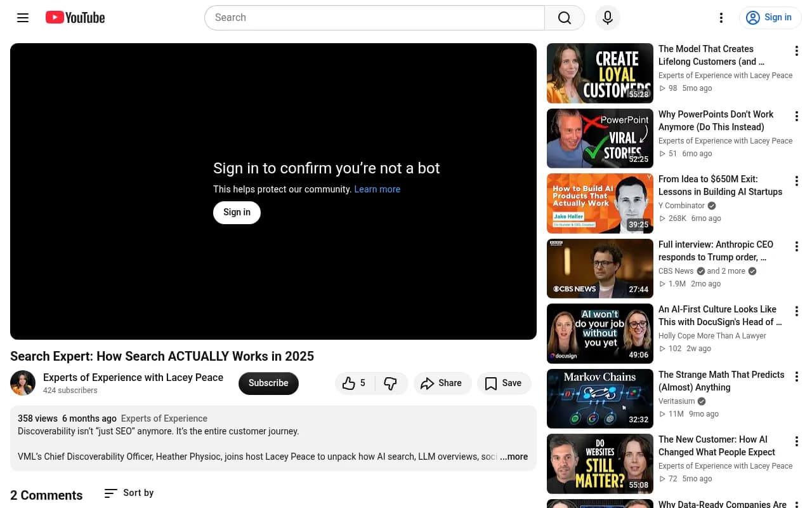The width and height of the screenshot is (812, 508).
Task: Click the magnifier search button
Action: click(x=565, y=18)
